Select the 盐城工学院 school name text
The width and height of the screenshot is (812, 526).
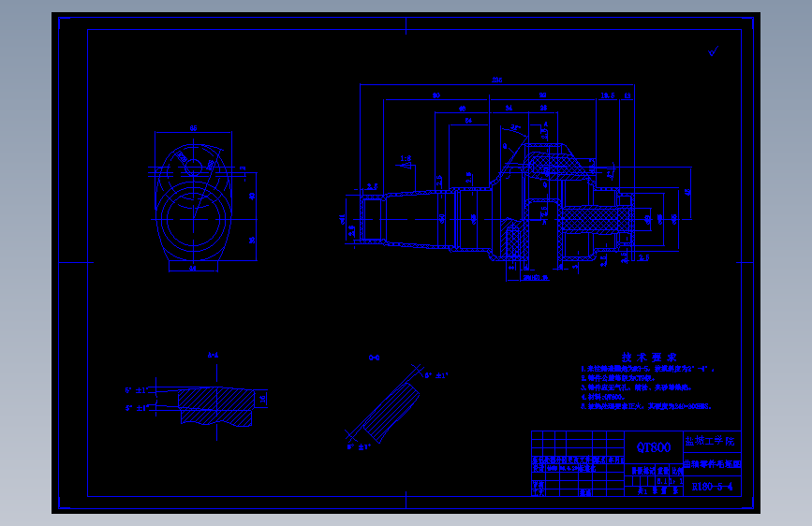(710, 441)
